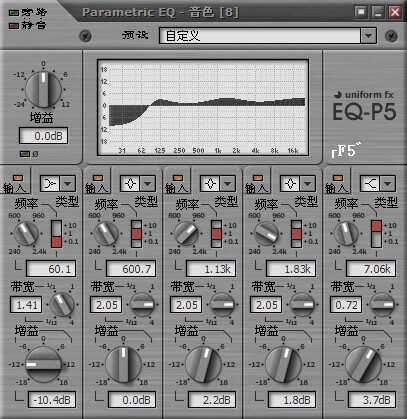Select the 600.7 frequency value field
This screenshot has width=407, height=419.
click(131, 269)
